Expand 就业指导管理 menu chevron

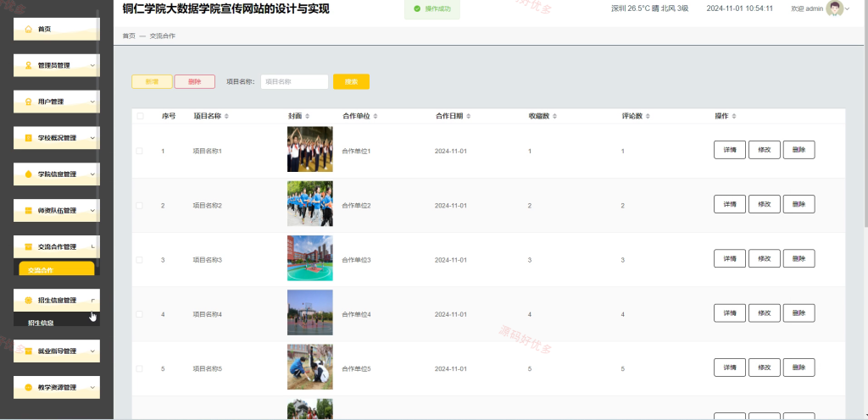pyautogui.click(x=92, y=351)
